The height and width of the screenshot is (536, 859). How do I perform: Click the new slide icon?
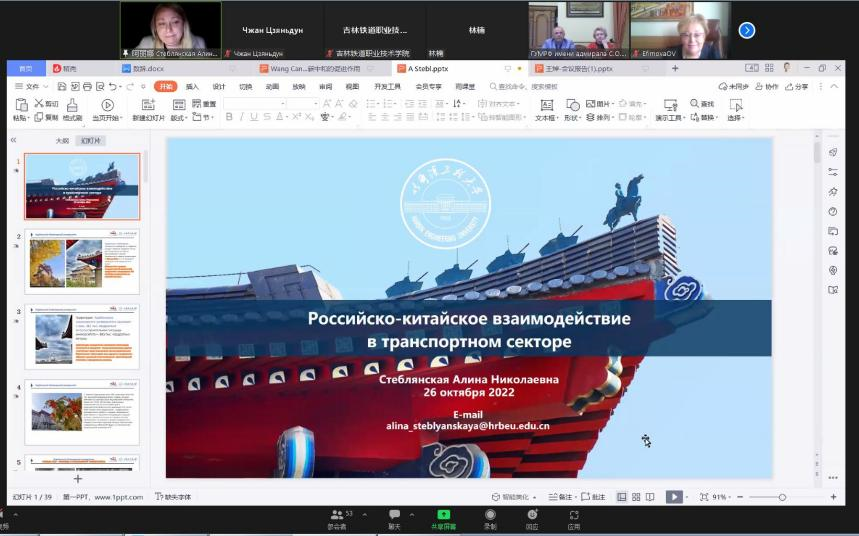pyautogui.click(x=148, y=105)
